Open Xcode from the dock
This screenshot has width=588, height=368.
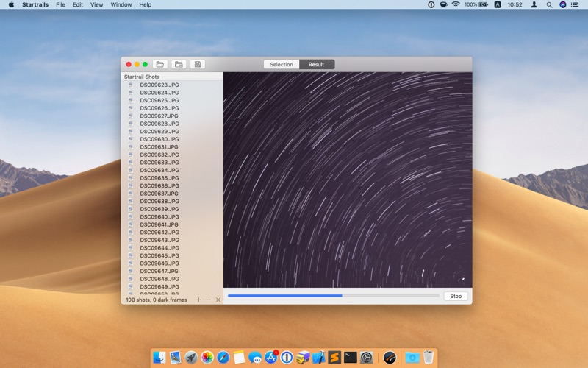click(319, 357)
